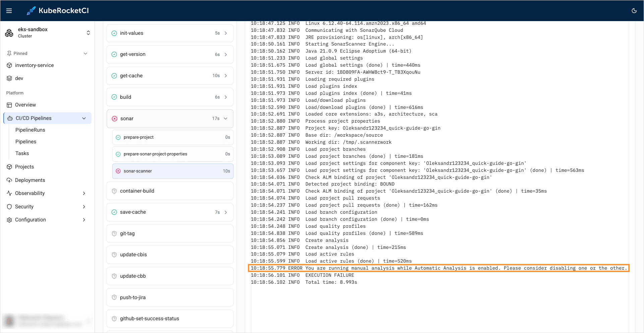This screenshot has height=333, width=644.
Task: Expand the get-cache task chevron
Action: point(226,76)
